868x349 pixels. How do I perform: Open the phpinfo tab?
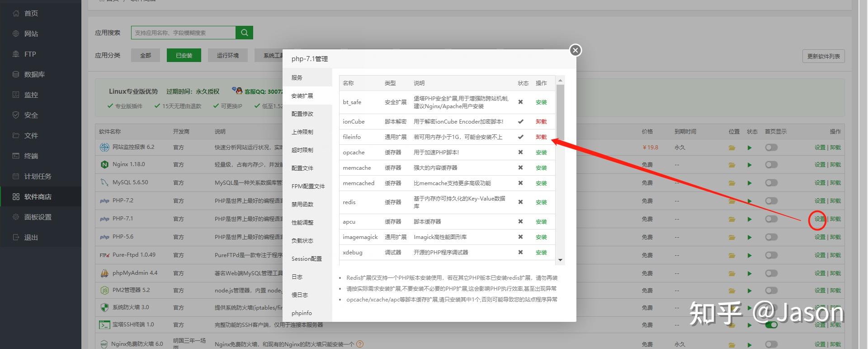(x=307, y=313)
